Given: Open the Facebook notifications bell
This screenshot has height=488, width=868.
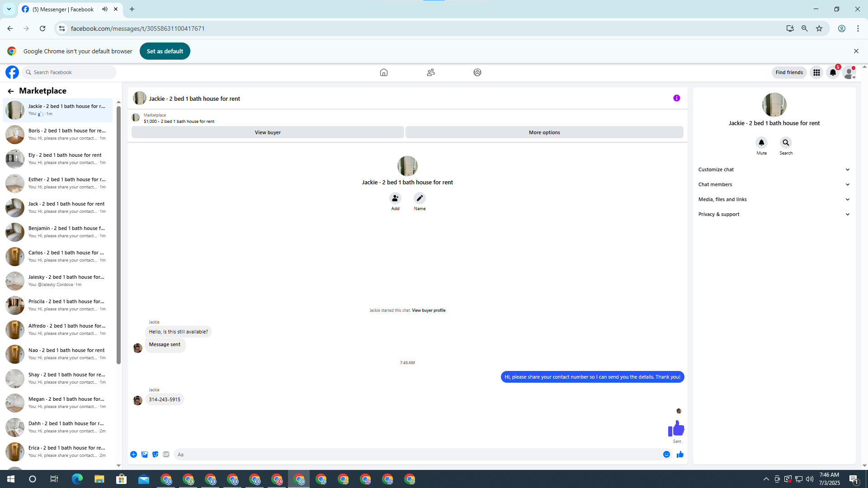Looking at the screenshot, I should click(x=832, y=72).
